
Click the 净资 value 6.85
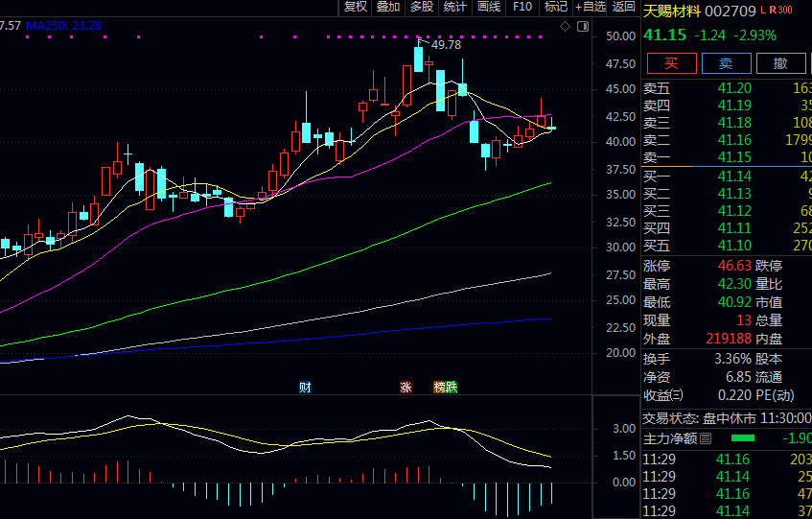pyautogui.click(x=738, y=377)
